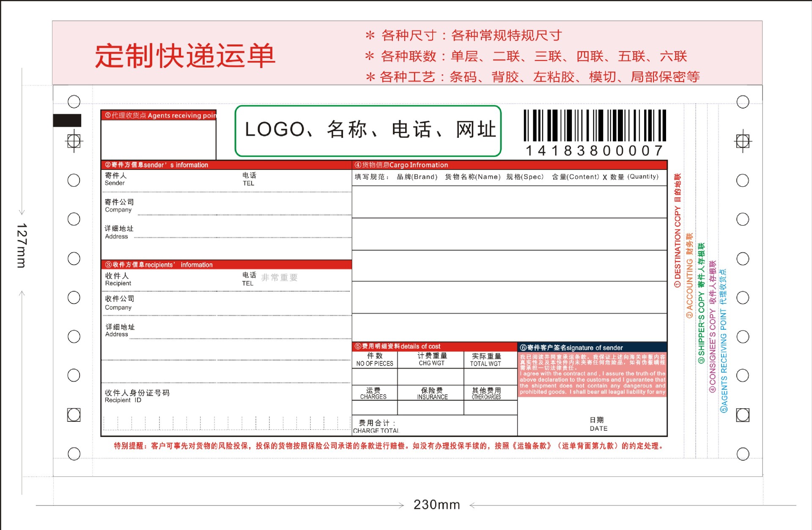Click the signature of sender header

coord(593,347)
